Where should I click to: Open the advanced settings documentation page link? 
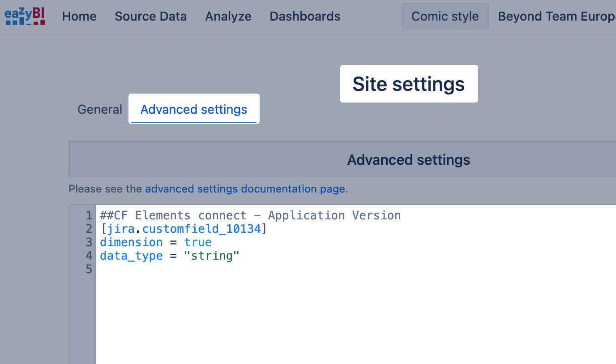pos(245,189)
